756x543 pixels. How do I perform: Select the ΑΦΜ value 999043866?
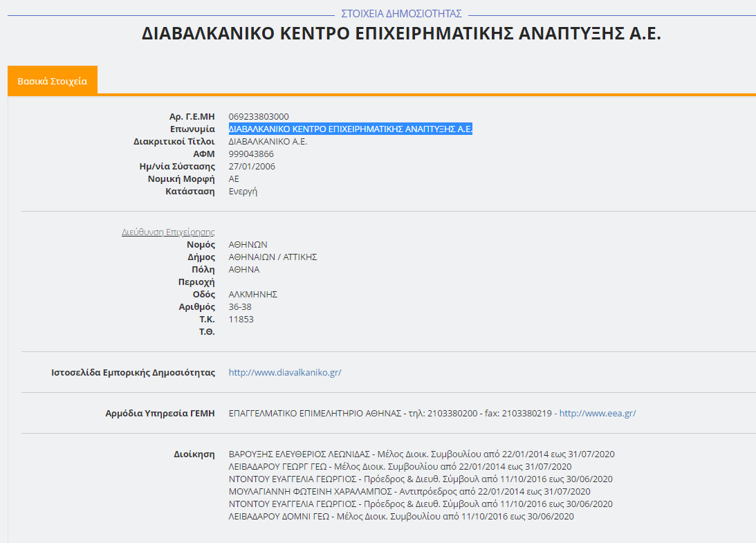coord(251,154)
